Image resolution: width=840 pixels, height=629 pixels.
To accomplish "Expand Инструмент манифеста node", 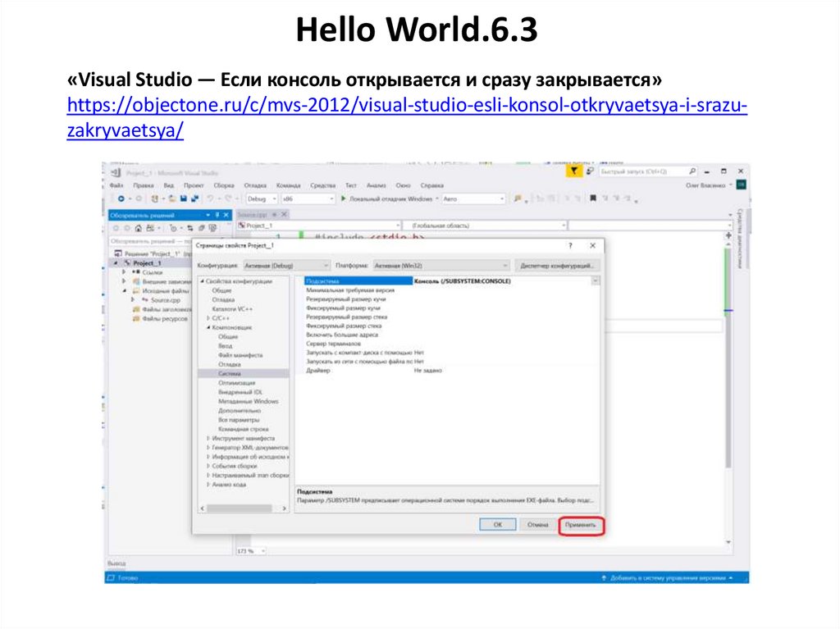I will [x=208, y=438].
